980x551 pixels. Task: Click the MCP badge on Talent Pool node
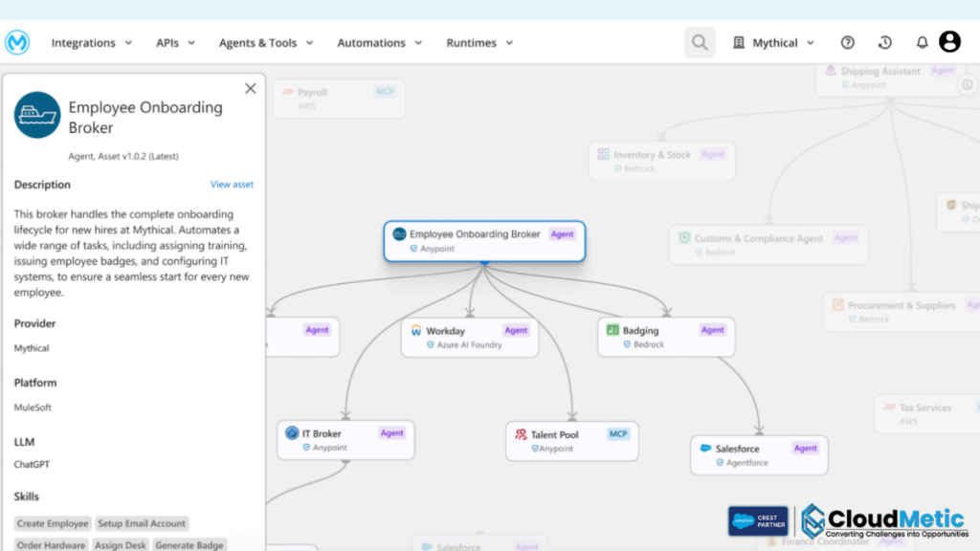pos(618,434)
